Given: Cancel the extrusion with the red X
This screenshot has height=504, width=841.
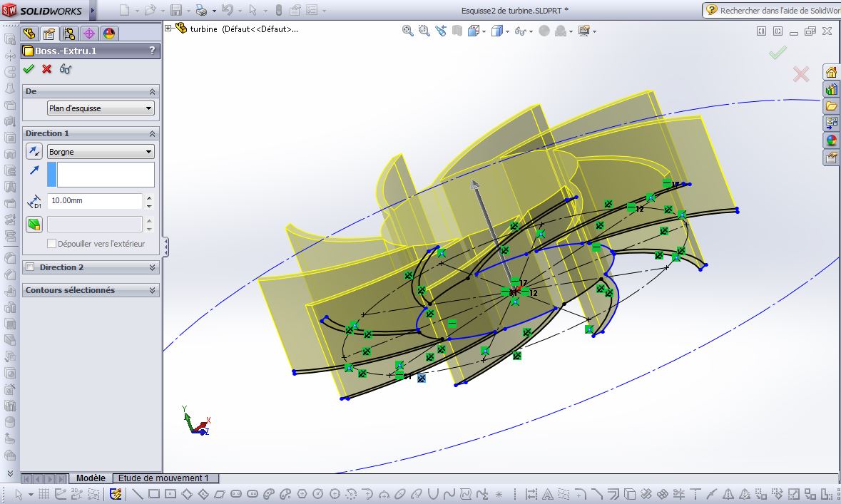Looking at the screenshot, I should pos(46,68).
